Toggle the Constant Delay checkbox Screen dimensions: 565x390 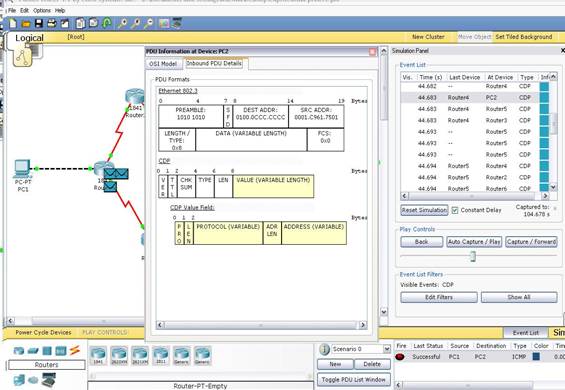click(x=455, y=210)
